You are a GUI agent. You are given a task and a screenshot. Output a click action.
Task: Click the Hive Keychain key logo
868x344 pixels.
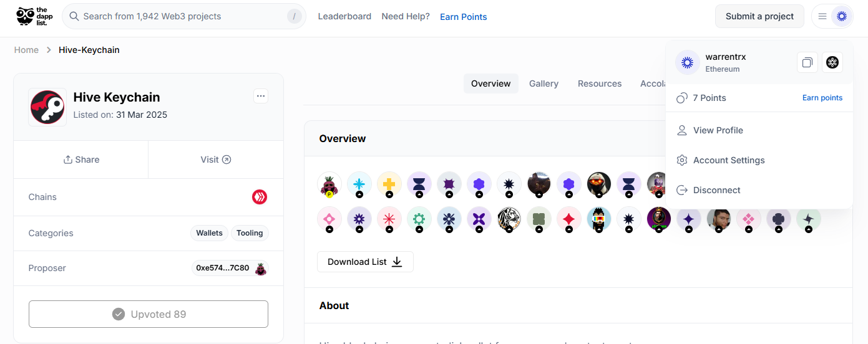click(x=47, y=107)
